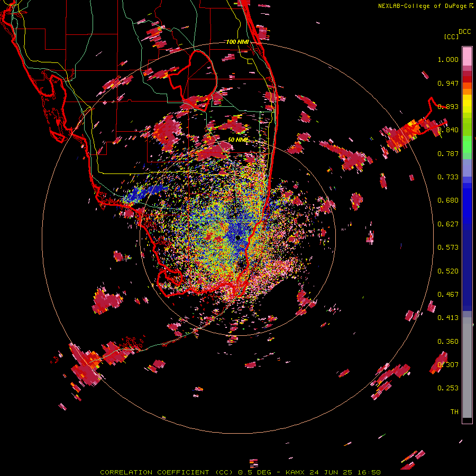
Task: Click the 0.520 scale value
Action: click(448, 271)
